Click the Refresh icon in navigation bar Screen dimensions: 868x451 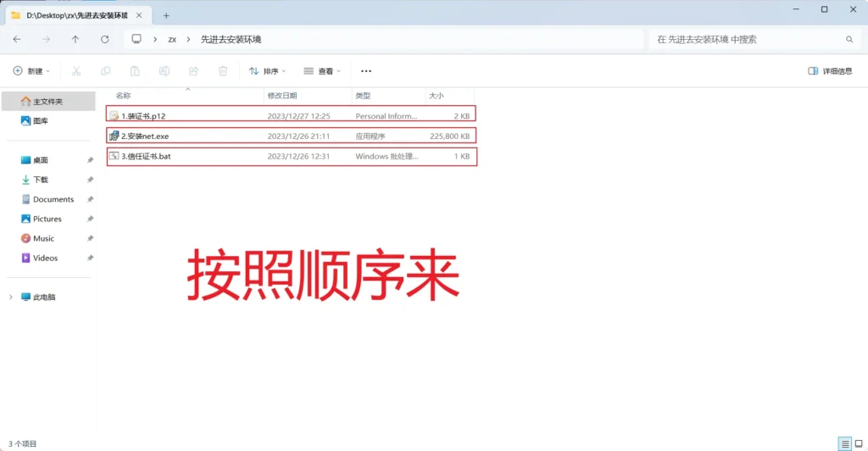tap(104, 39)
